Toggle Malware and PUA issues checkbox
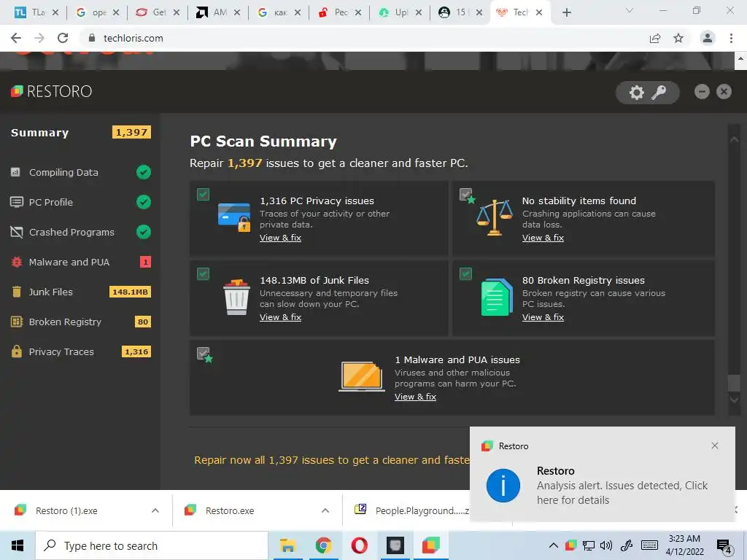Viewport: 747px width, 560px height. (203, 354)
